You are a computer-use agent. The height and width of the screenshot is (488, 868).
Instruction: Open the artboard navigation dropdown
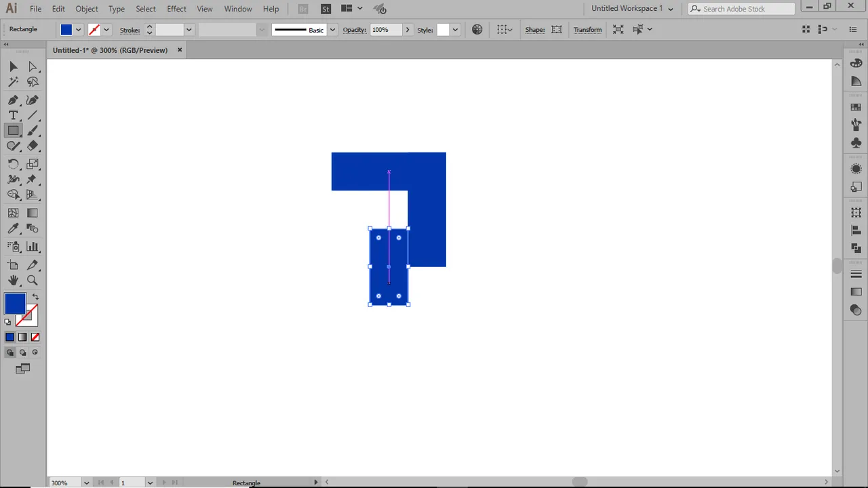pos(150,483)
